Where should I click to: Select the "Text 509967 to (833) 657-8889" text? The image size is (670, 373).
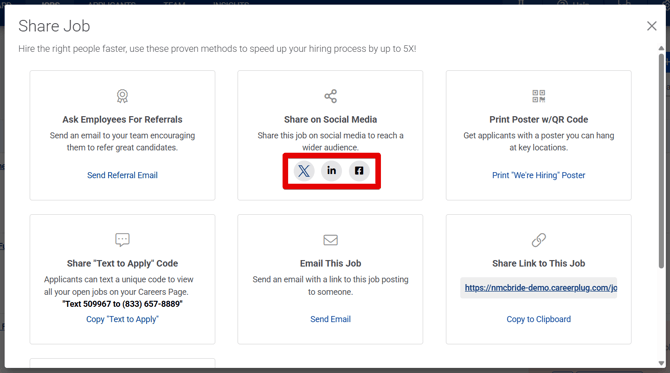pos(122,304)
